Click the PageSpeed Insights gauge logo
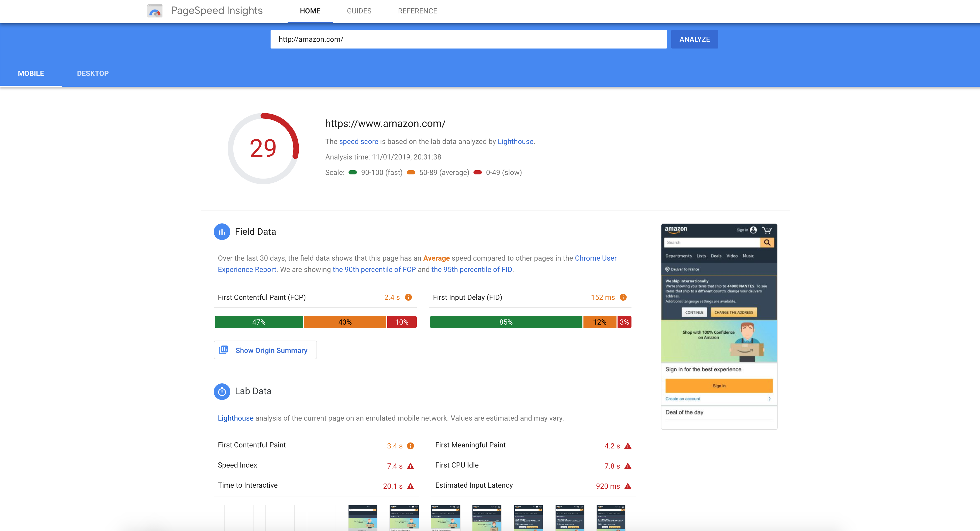The width and height of the screenshot is (980, 531). (x=155, y=11)
